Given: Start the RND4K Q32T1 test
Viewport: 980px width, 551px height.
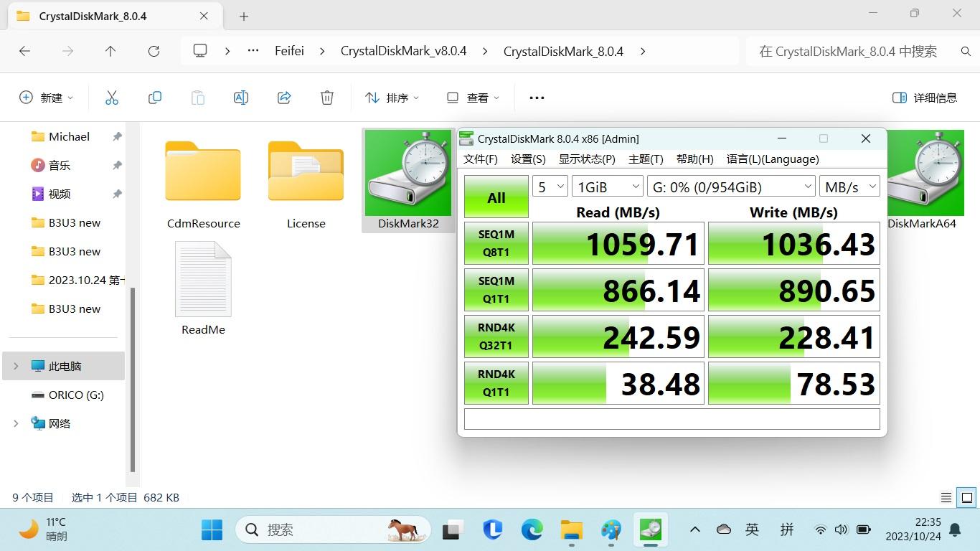Looking at the screenshot, I should coord(496,336).
